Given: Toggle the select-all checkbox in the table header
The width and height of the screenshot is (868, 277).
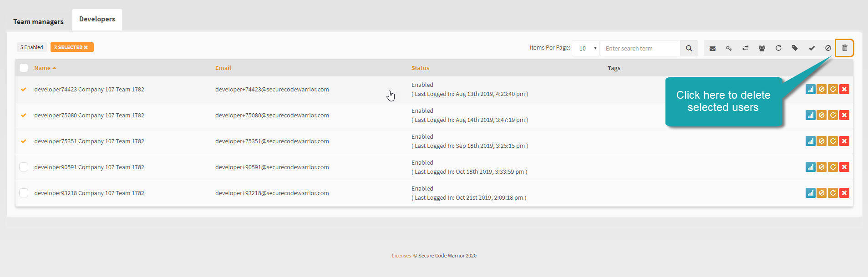Looking at the screenshot, I should 24,68.
